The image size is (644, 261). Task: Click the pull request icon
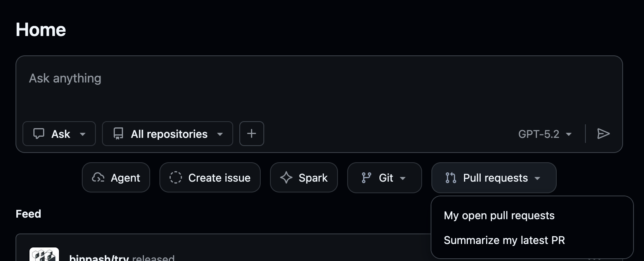pos(450,178)
